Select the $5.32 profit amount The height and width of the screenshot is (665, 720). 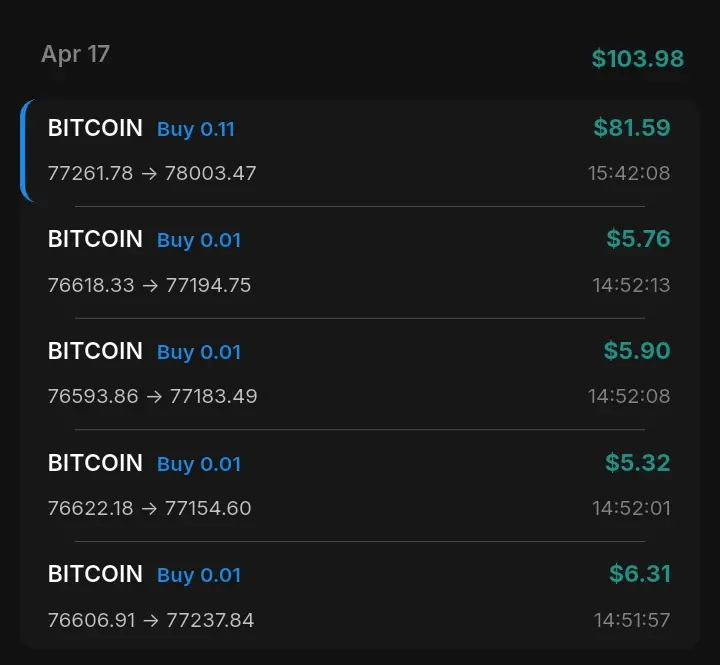[x=637, y=463]
